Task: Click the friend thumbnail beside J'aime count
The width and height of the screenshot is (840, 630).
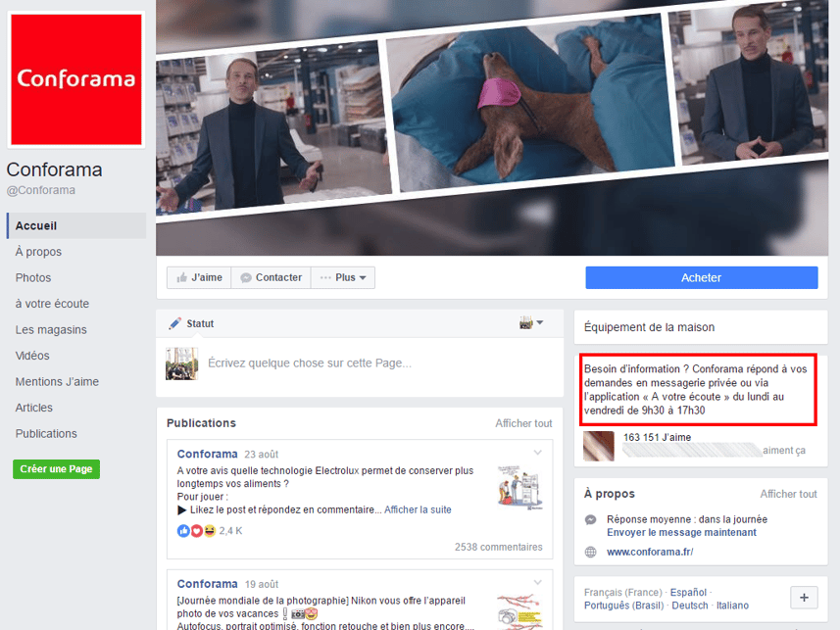Action: (599, 446)
